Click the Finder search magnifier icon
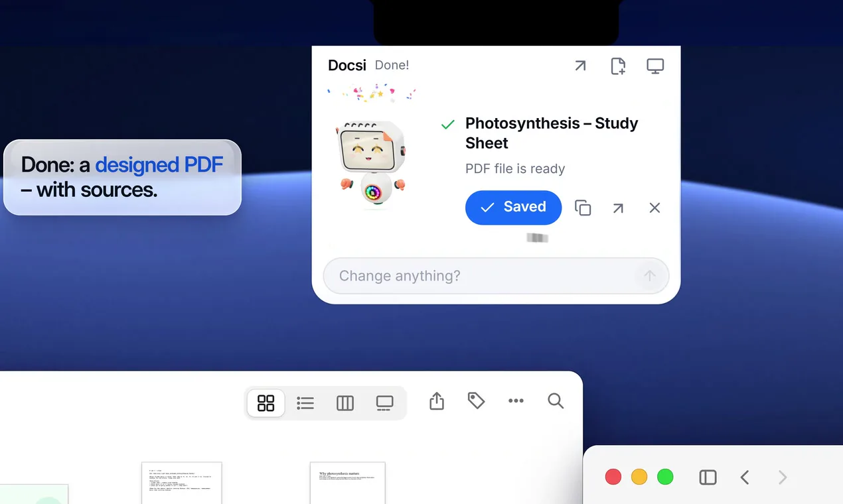Screen dimensions: 843x504 click(556, 401)
